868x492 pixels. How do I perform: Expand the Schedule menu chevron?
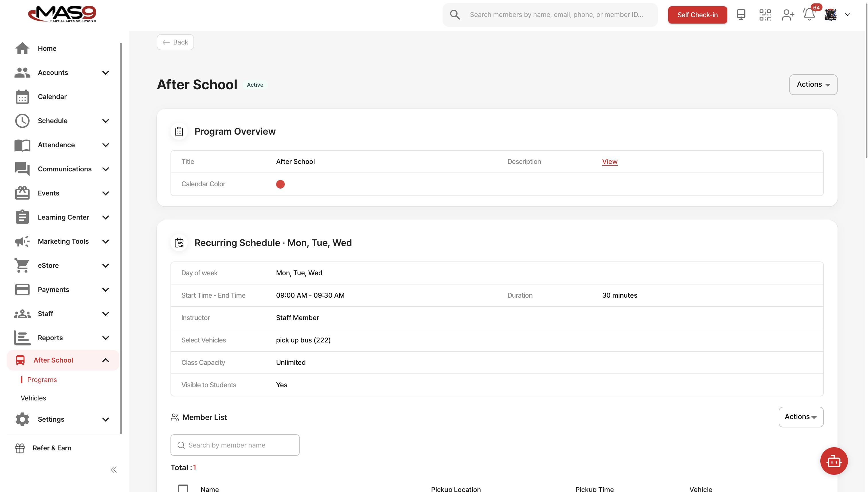click(x=105, y=121)
